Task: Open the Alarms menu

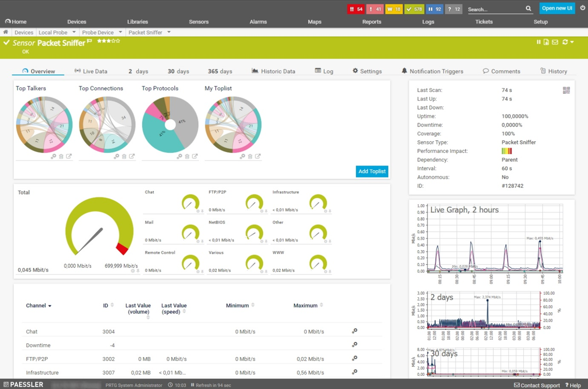Action: [258, 22]
